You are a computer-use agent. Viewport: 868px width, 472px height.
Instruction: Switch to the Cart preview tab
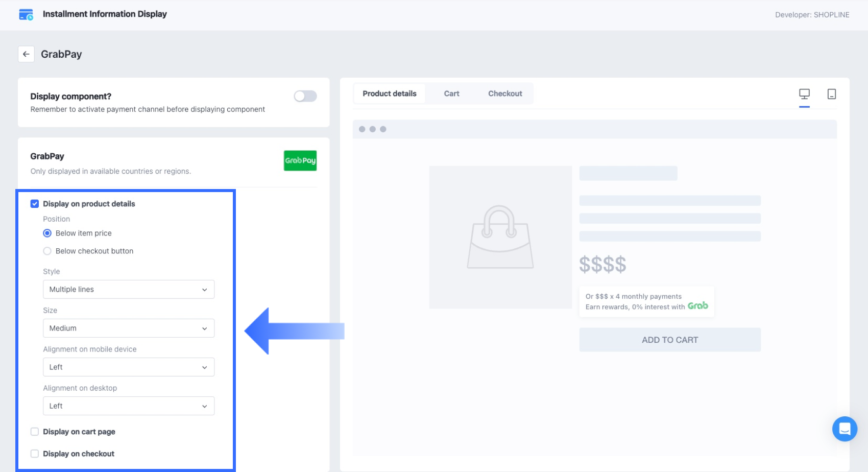(x=451, y=93)
